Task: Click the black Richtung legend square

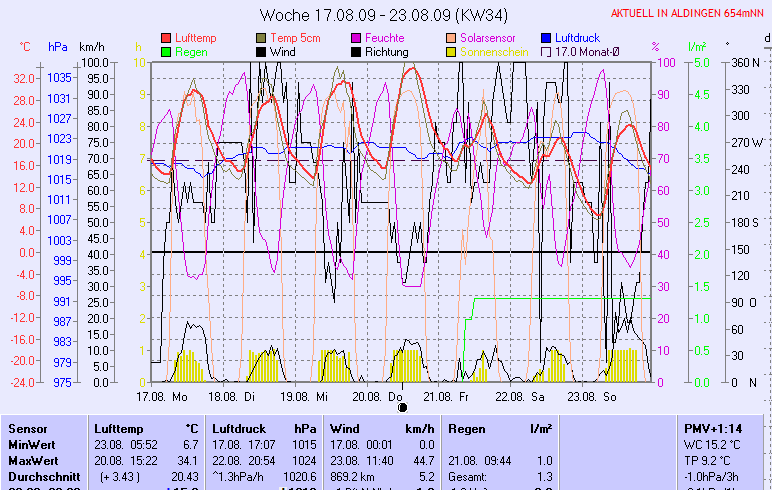Action: [x=356, y=51]
